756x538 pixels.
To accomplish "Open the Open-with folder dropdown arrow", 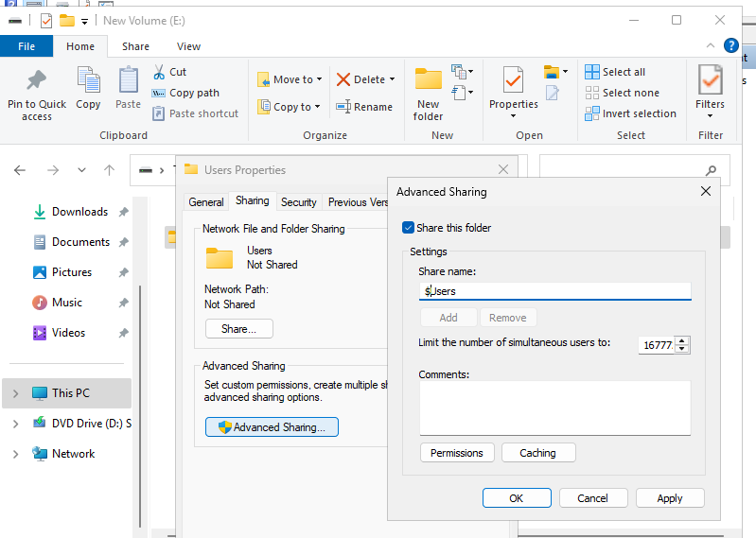I will pyautogui.click(x=565, y=72).
